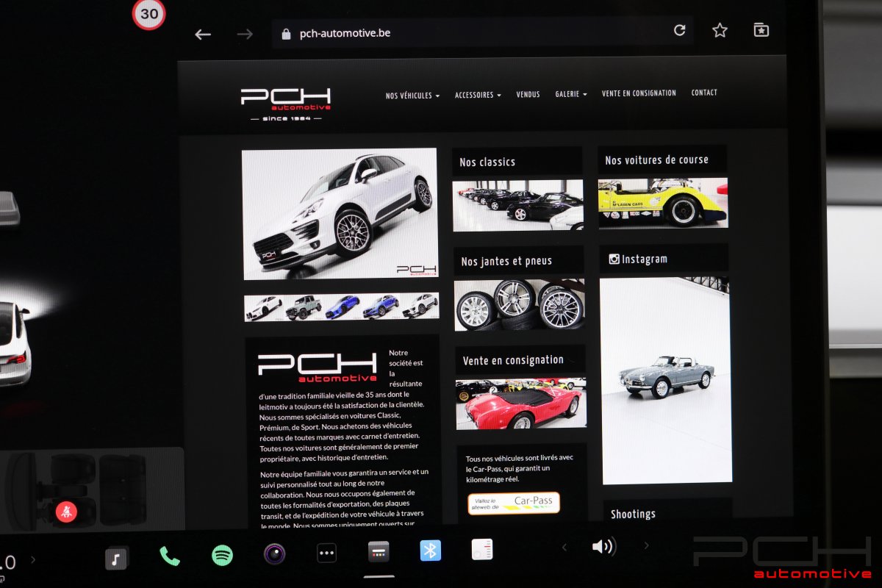The height and width of the screenshot is (588, 882).
Task: Select the fourth blue SUV thumbnail
Action: click(x=381, y=306)
